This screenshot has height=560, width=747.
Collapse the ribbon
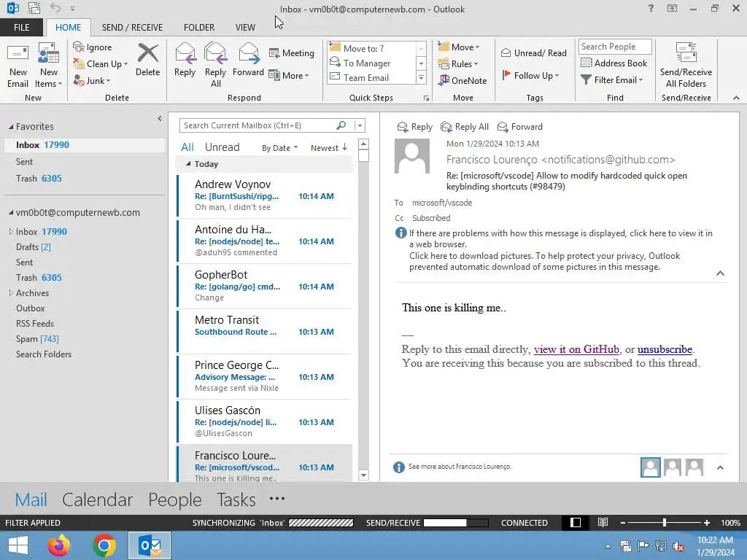pyautogui.click(x=737, y=98)
